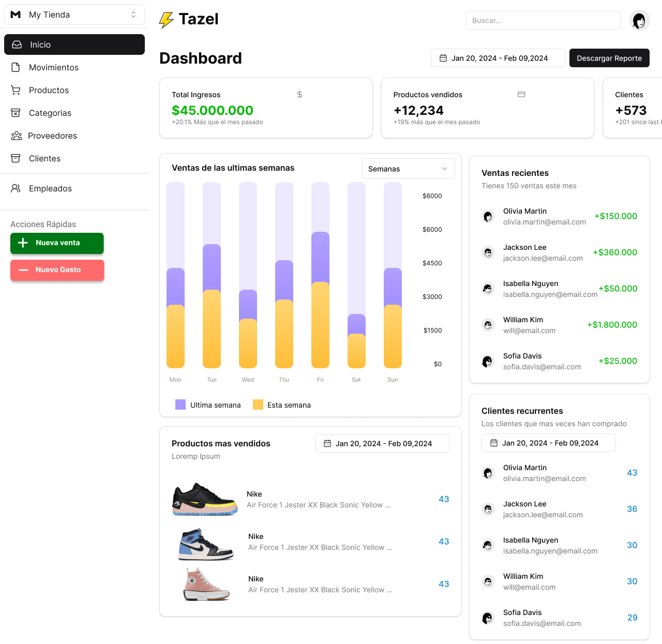
Task: Click the Productos shopping cart icon
Action: coord(16,90)
